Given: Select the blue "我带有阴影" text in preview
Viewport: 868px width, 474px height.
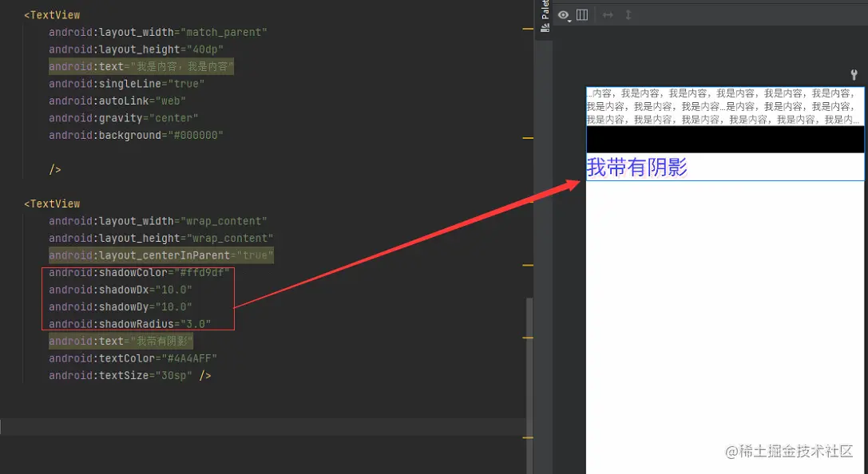Looking at the screenshot, I should [636, 167].
